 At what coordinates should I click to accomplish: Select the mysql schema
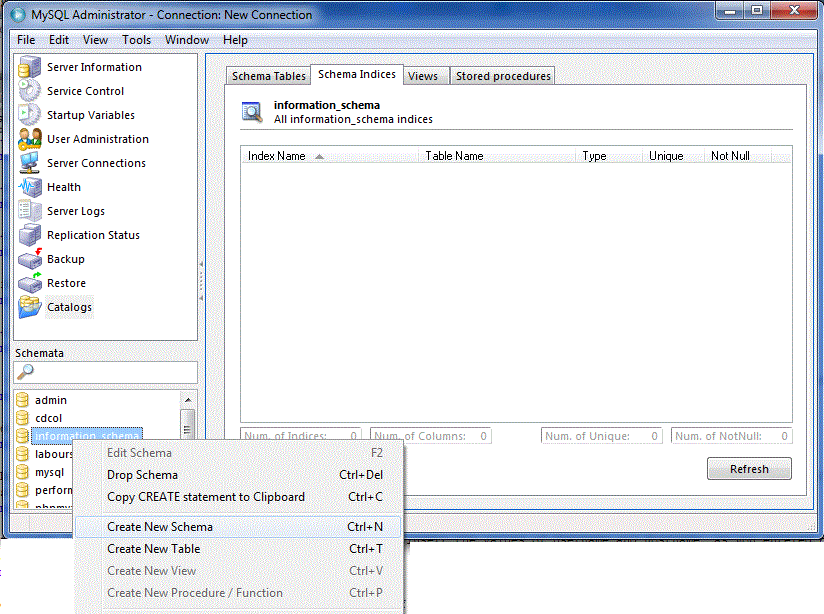[x=49, y=472]
